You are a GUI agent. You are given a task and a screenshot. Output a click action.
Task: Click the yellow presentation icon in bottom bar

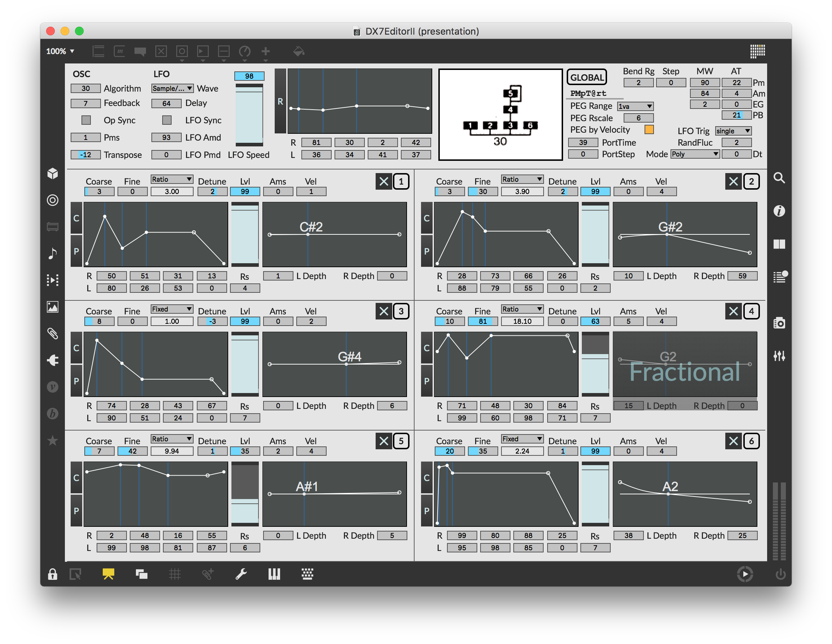pos(108,574)
